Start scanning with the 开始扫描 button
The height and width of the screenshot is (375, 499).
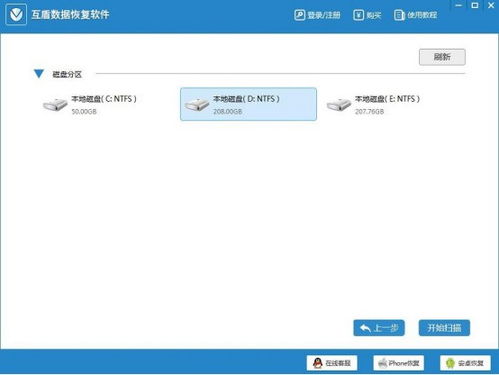click(444, 328)
